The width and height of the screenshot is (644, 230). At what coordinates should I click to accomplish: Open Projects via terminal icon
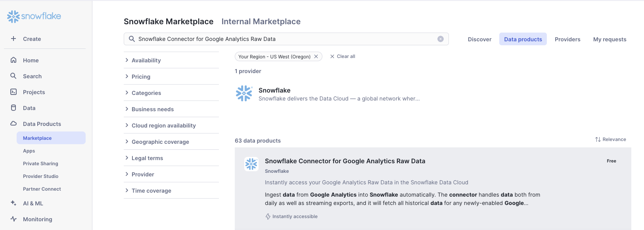pos(13,92)
